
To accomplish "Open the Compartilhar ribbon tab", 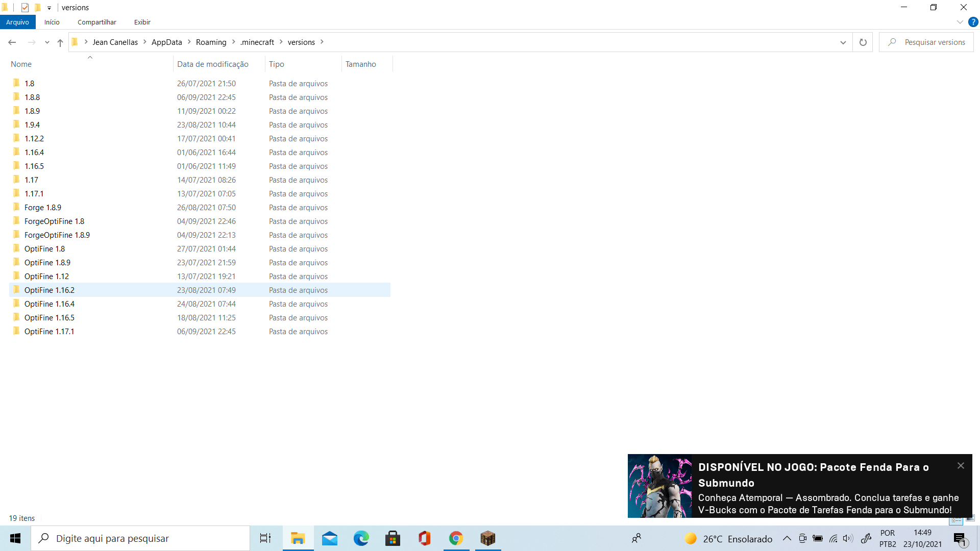I will click(x=97, y=22).
